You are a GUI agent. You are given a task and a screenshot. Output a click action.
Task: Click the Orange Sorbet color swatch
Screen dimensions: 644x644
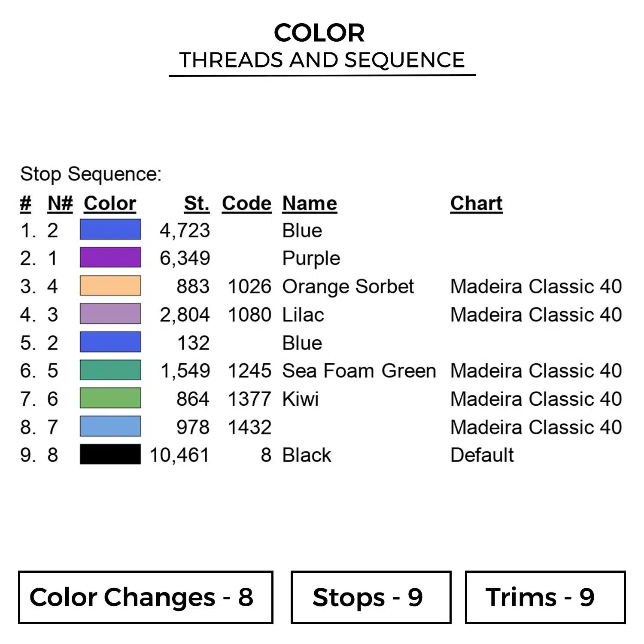click(x=110, y=286)
